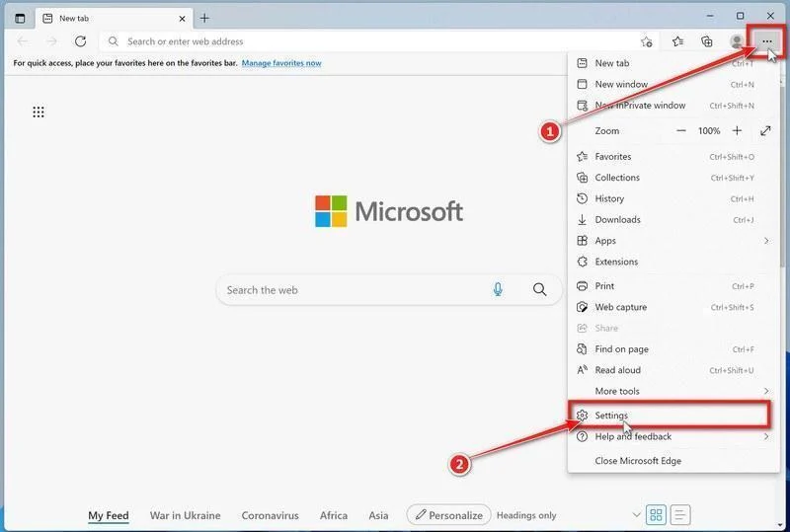This screenshot has width=790, height=532.
Task: Expand Help and feedback submenu
Action: click(673, 437)
